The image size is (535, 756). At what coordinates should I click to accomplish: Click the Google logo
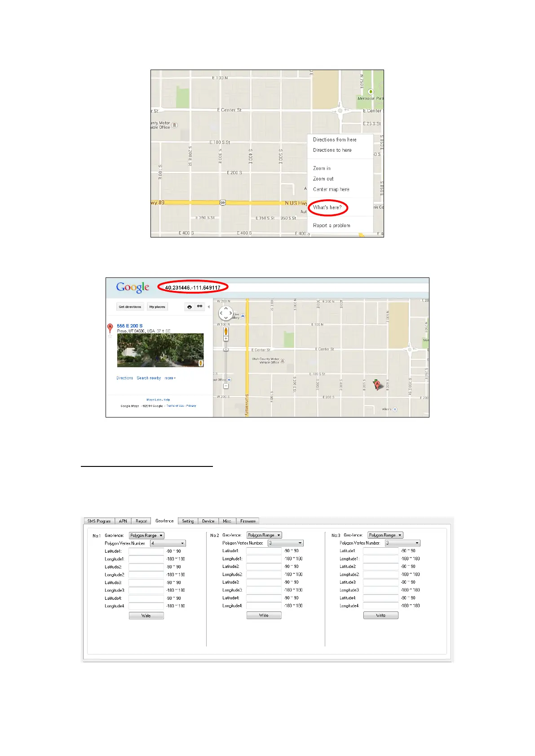click(133, 287)
